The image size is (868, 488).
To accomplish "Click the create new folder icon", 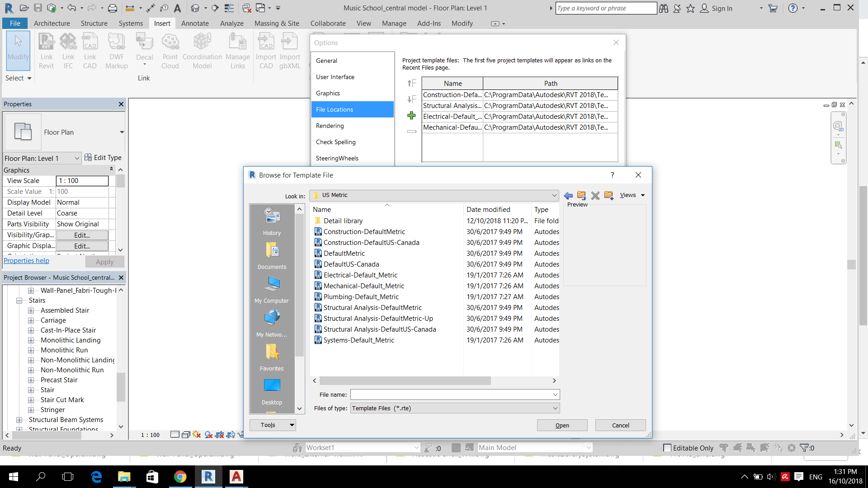I will point(609,195).
